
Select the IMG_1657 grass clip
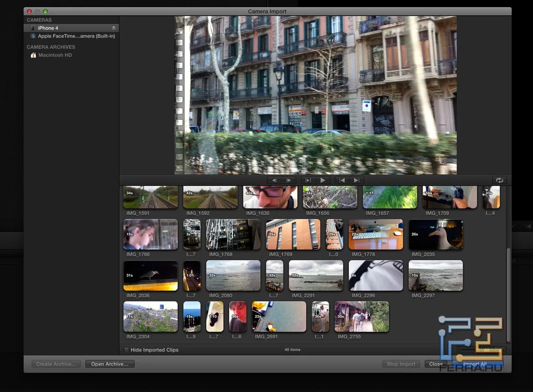[x=390, y=197]
